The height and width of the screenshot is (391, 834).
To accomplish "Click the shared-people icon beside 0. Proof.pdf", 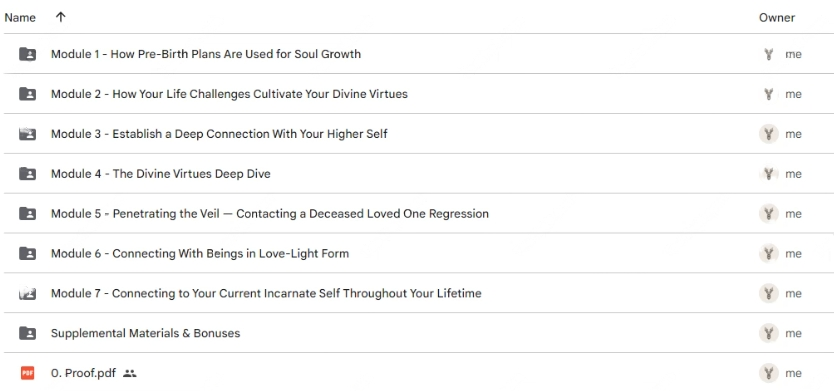I will (x=129, y=373).
